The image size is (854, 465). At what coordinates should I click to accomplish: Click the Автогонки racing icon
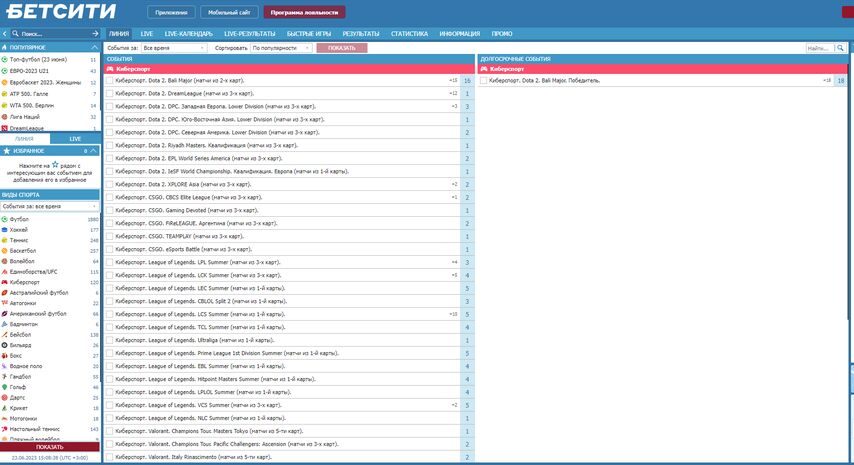[4, 303]
